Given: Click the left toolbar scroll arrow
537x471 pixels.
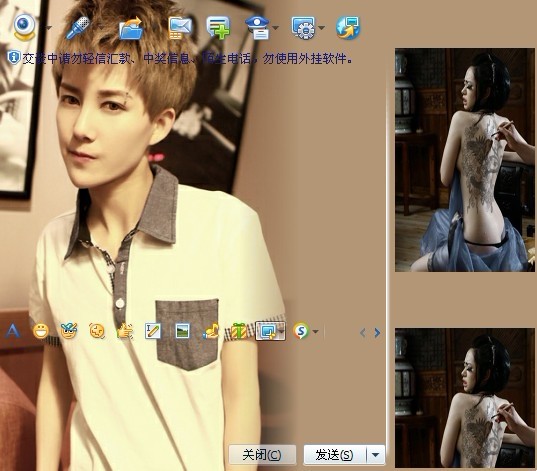Looking at the screenshot, I should tap(363, 332).
